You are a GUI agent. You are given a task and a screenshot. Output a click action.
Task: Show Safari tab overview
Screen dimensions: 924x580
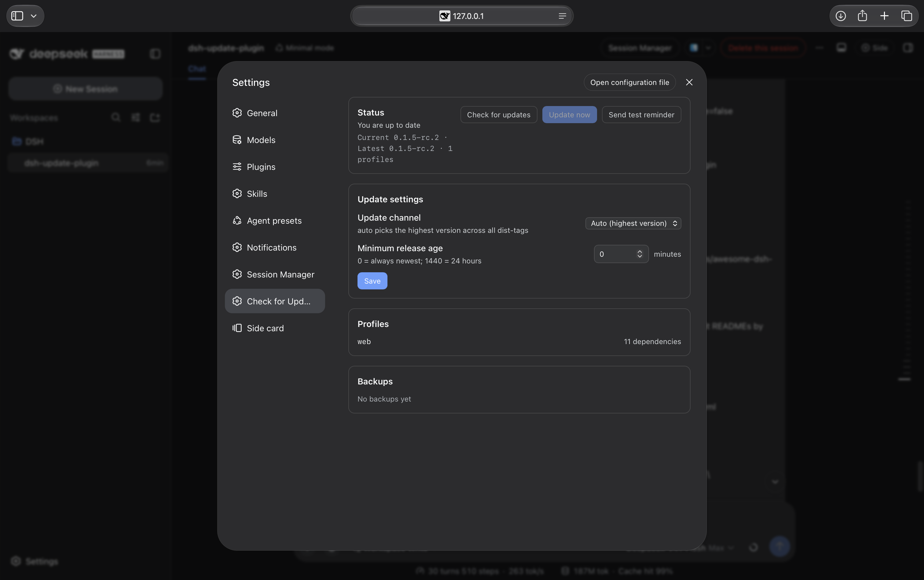(x=906, y=16)
